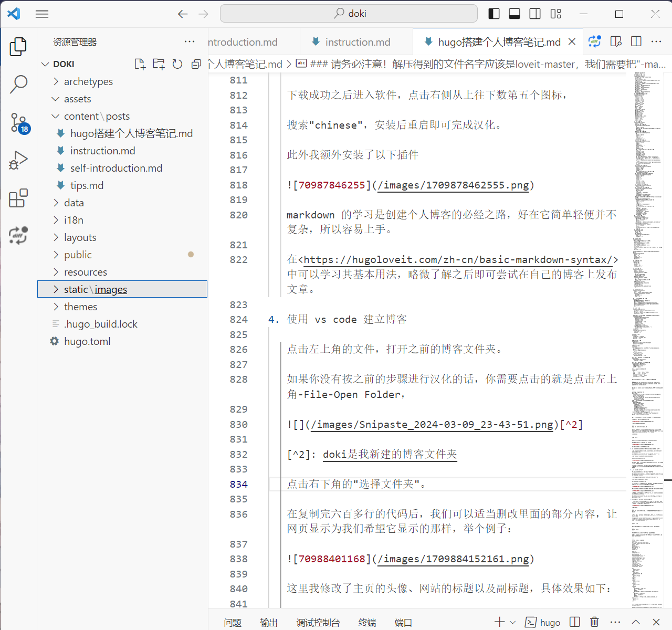The height and width of the screenshot is (630, 672).
Task: Expand the themes folder
Action: coord(122,307)
